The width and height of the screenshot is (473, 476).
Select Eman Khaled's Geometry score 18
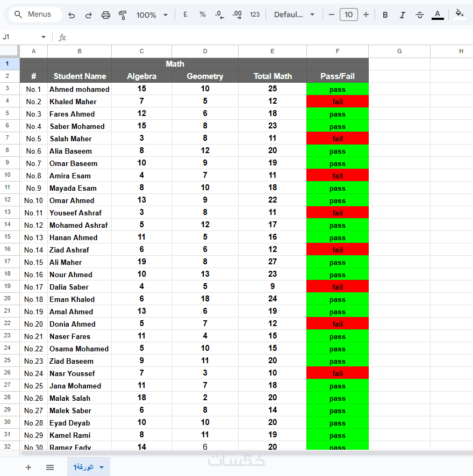coord(205,299)
